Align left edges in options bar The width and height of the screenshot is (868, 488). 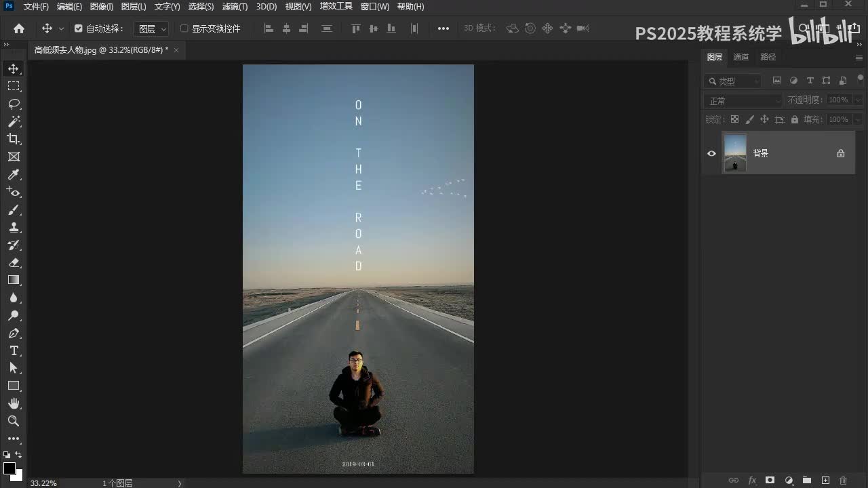tap(269, 28)
